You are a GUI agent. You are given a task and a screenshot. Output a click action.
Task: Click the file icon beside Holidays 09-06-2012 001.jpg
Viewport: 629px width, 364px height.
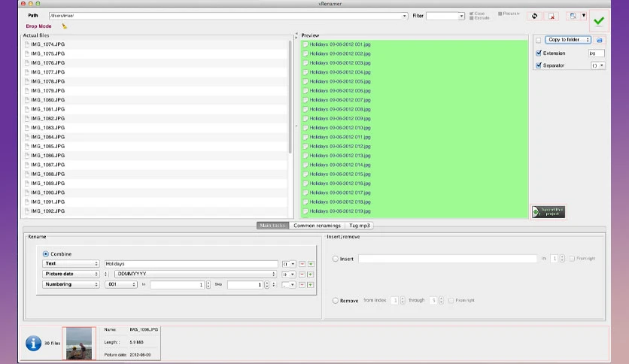tap(305, 44)
